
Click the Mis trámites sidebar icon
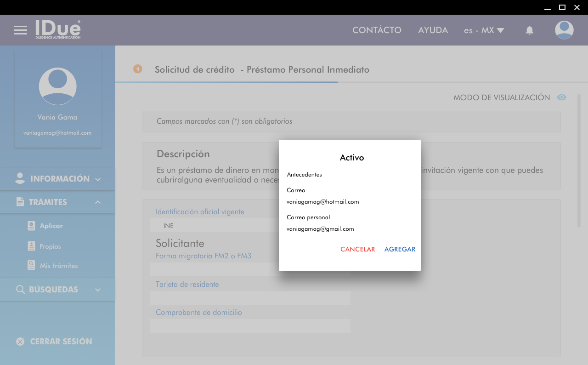tap(31, 266)
